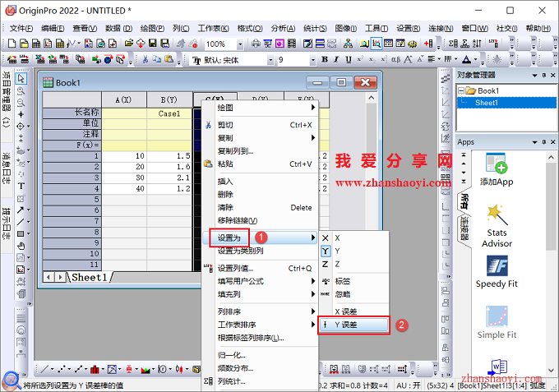The height and width of the screenshot is (392, 559).
Task: Choose 设置为 in context menu
Action: 260,238
